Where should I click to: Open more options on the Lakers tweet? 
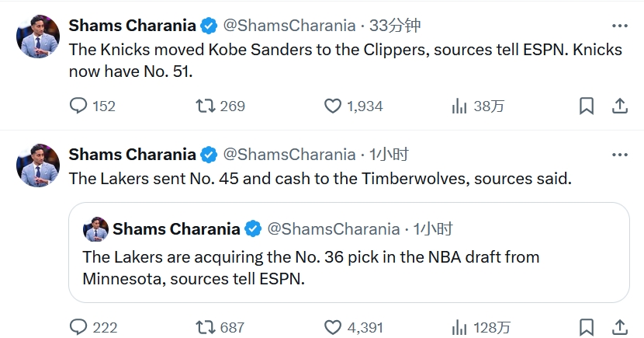(619, 155)
